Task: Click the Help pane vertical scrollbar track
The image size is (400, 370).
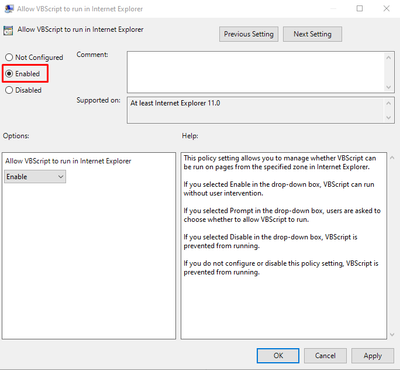Action: coord(392,246)
